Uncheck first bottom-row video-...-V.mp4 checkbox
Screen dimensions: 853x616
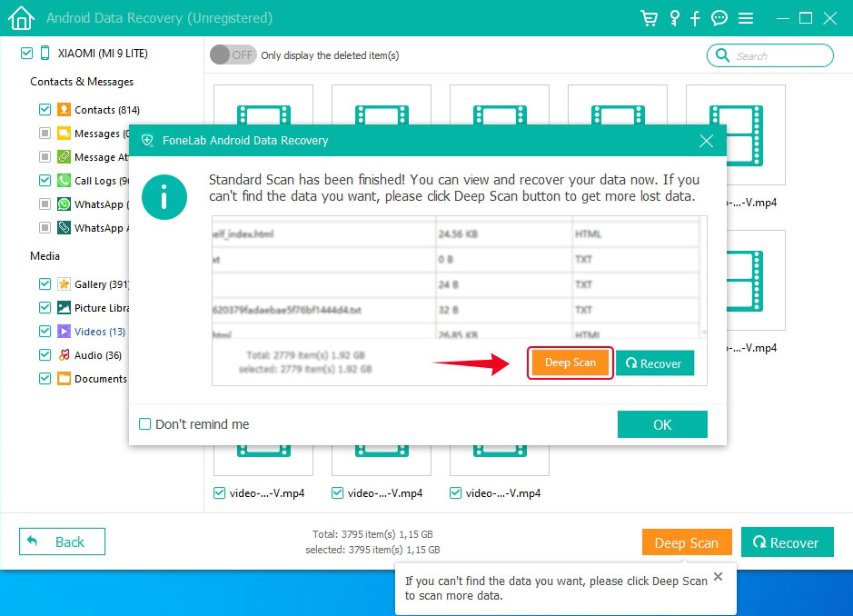click(x=219, y=493)
